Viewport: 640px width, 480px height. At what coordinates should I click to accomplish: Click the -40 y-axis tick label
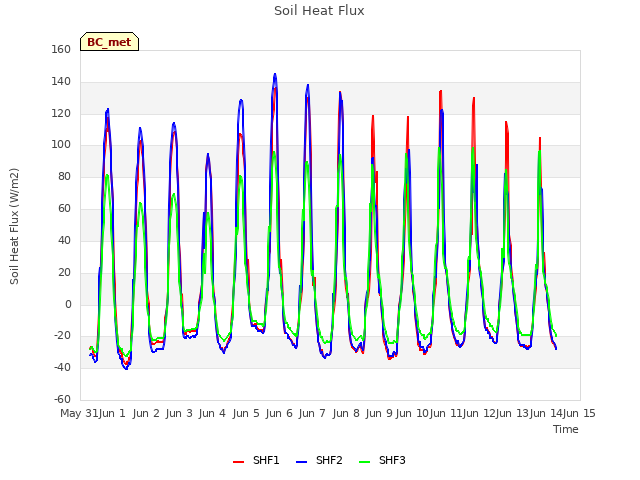62,368
